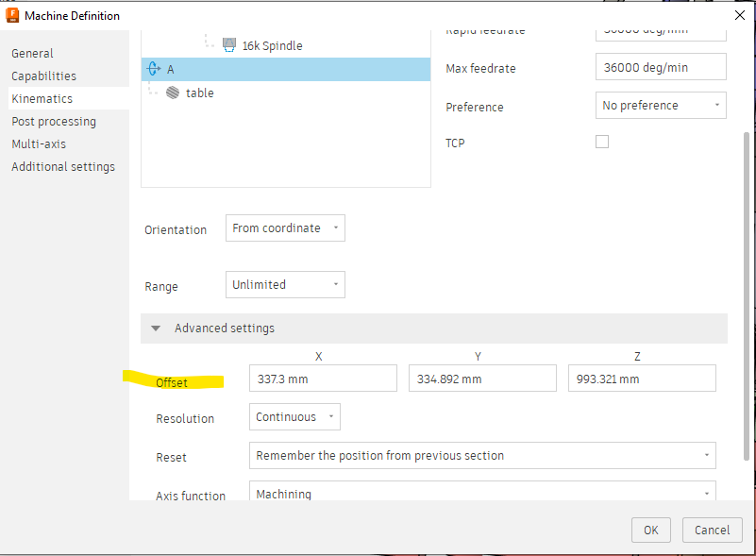Click the OK button
The height and width of the screenshot is (556, 756).
[651, 530]
